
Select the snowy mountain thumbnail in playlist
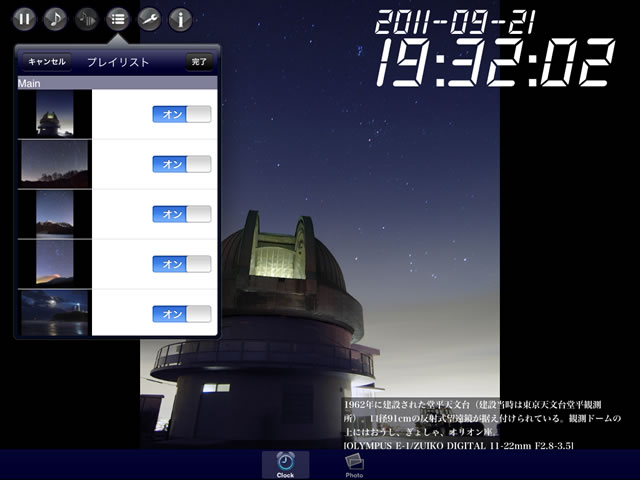55,214
